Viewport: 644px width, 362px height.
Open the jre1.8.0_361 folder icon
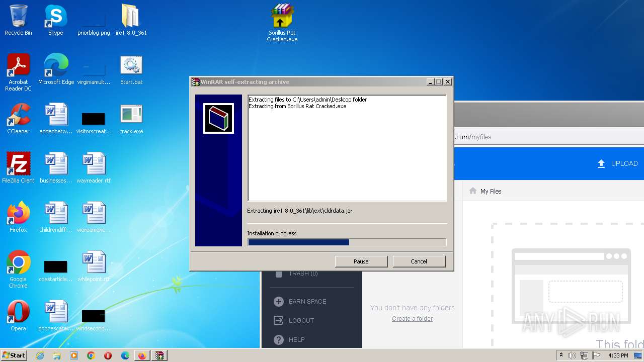pos(131,21)
